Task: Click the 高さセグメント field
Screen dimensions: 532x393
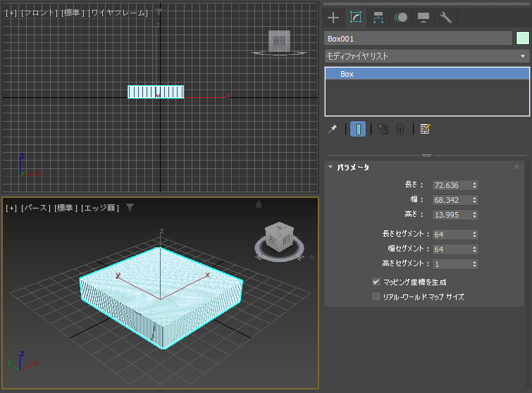Action: [x=451, y=264]
